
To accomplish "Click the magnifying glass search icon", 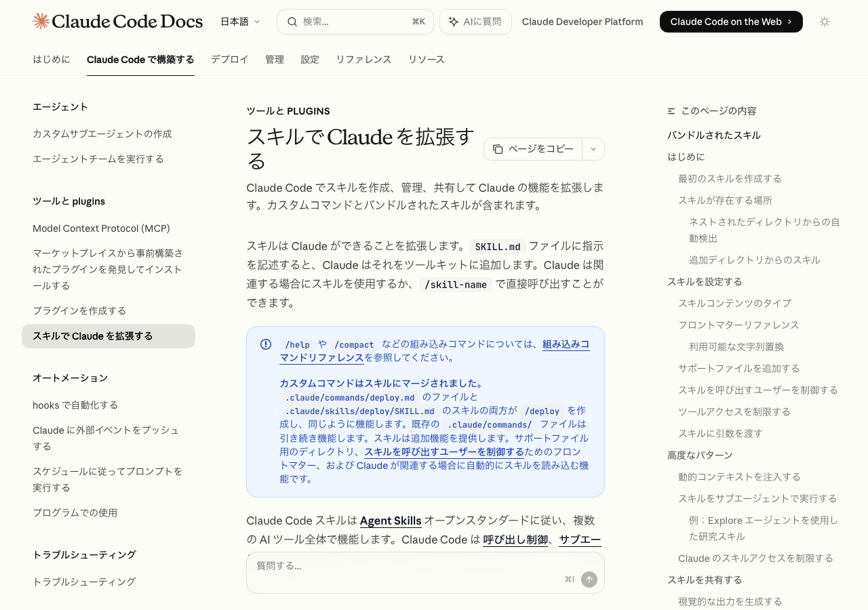I will tap(292, 22).
